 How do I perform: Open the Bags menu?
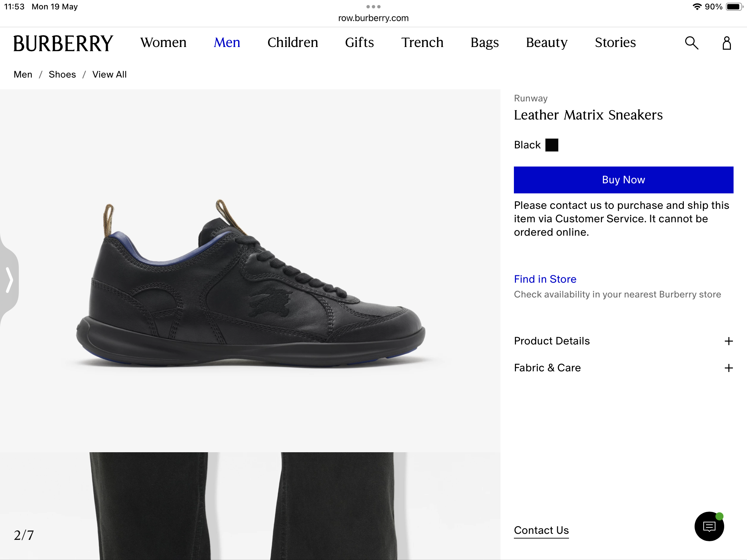pos(485,43)
